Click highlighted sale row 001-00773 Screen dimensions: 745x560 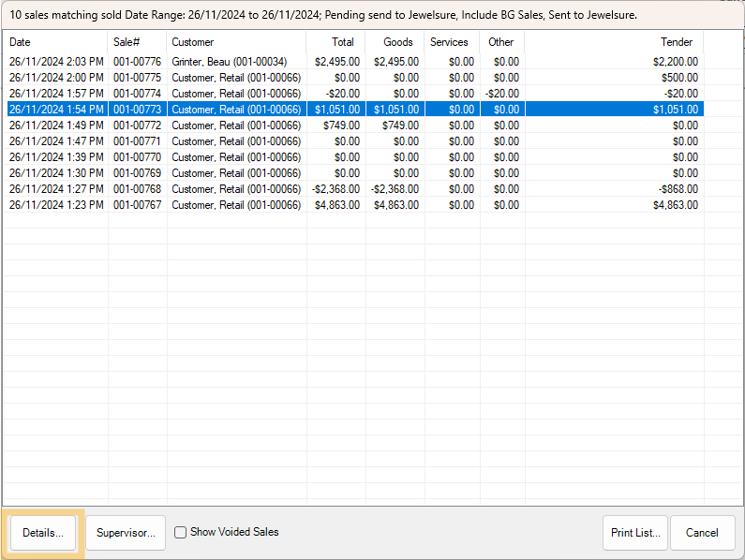[137, 110]
